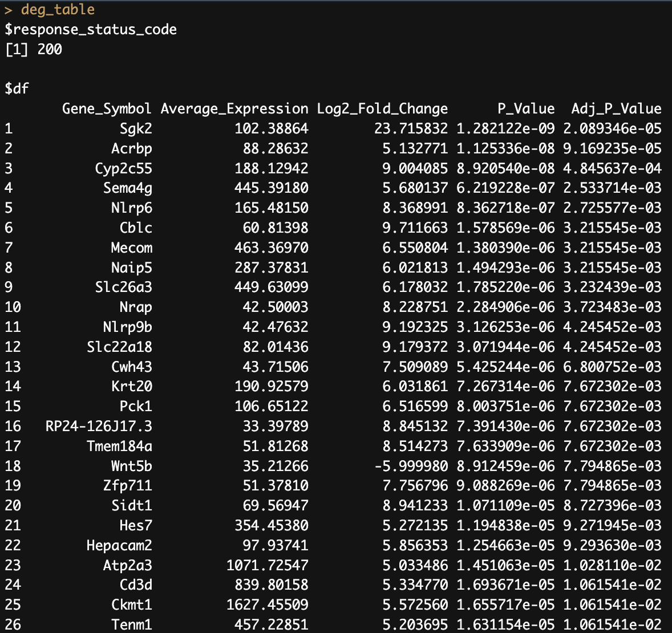Select gene name Acrbp
The height and width of the screenshot is (633, 672).
[132, 148]
